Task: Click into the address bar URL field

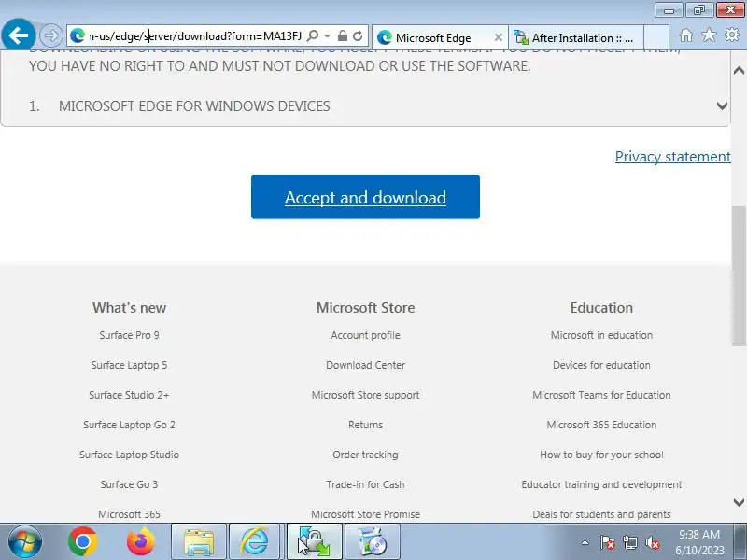Action: coord(195,36)
